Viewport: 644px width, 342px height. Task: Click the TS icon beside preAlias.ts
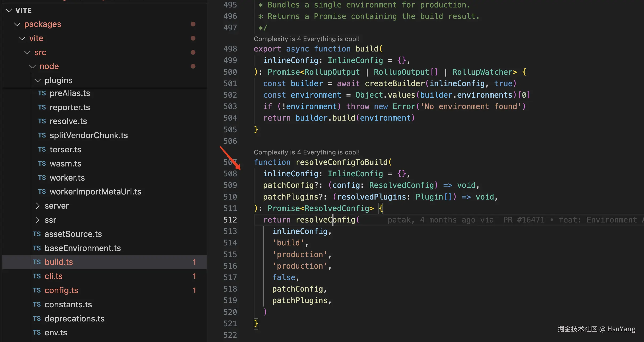click(x=42, y=93)
